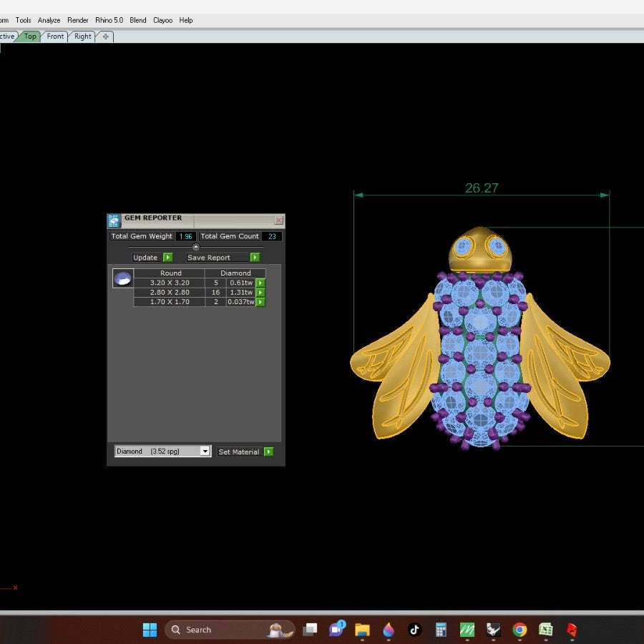Viewport: 644px width, 644px height.
Task: Click the green arrow for the 0.037tw row
Action: pos(260,302)
